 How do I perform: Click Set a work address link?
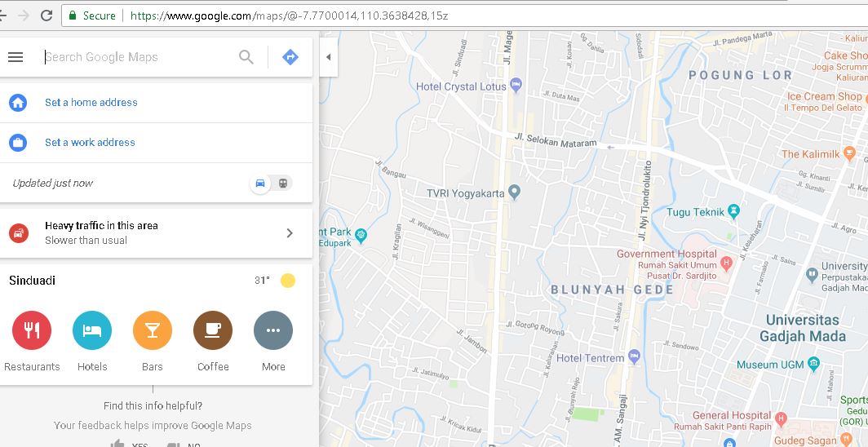[91, 143]
